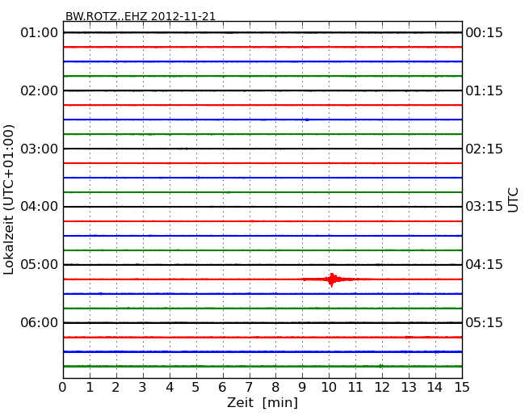525x420 pixels.
Task: Click the seismic event burst on red trace
Action: [x=331, y=279]
